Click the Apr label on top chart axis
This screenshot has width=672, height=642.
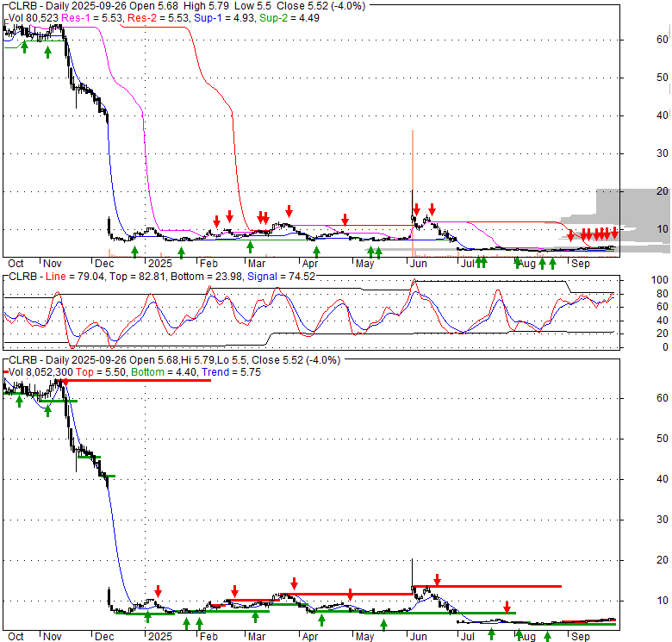[x=310, y=264]
